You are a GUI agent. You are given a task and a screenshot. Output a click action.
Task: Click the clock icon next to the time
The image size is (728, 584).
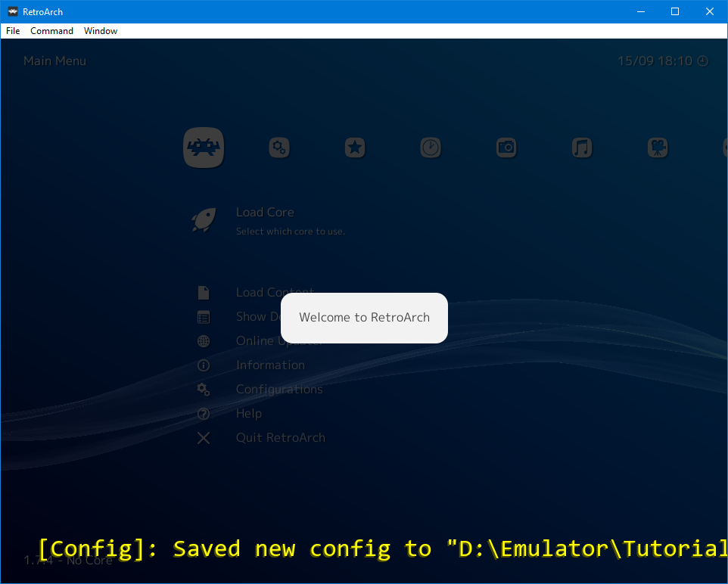point(703,61)
